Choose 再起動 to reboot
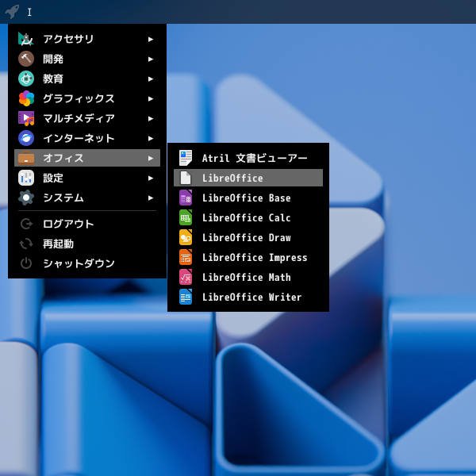The image size is (476, 476). point(58,244)
